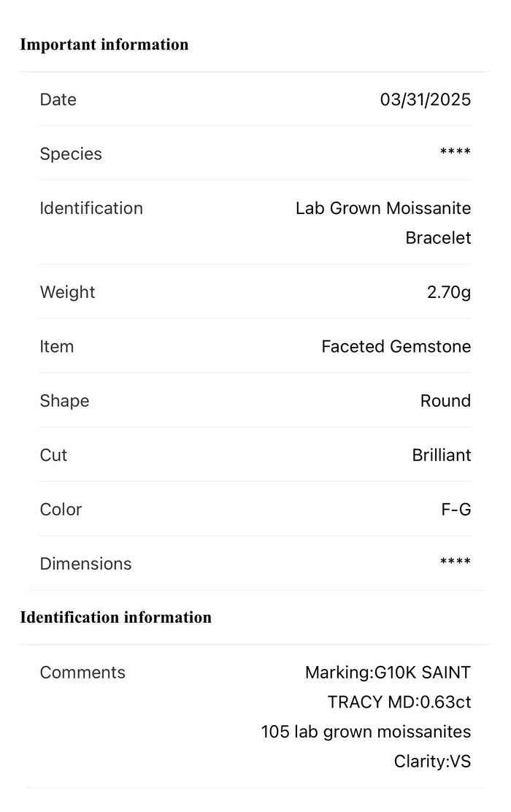Click the Identification field label
This screenshot has width=511, height=812.
tap(91, 208)
